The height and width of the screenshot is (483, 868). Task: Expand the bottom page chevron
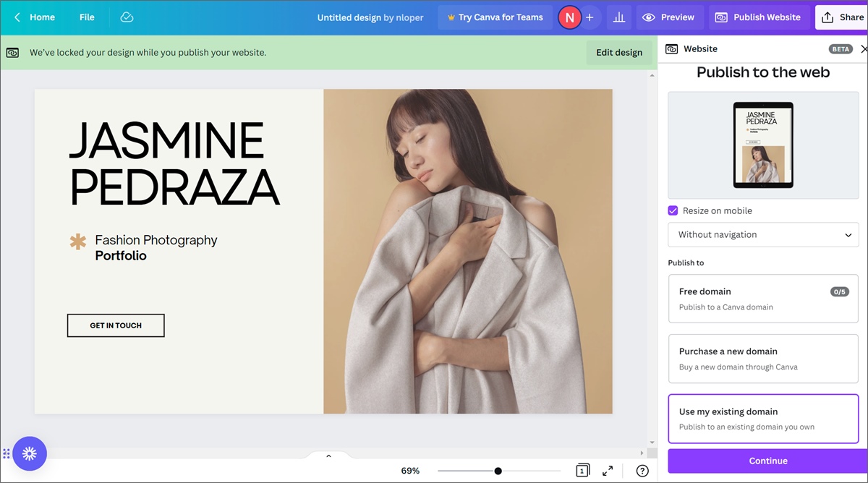(328, 456)
